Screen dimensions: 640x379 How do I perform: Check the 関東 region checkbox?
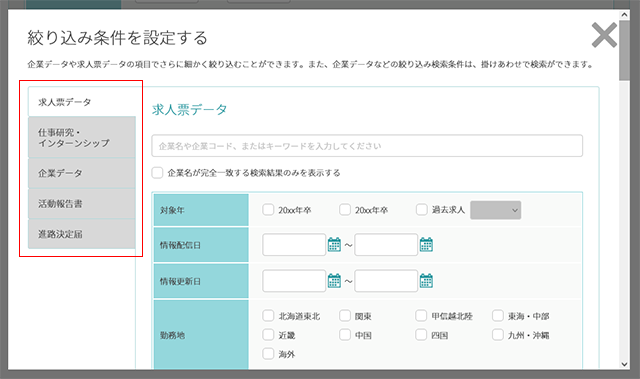[345, 316]
